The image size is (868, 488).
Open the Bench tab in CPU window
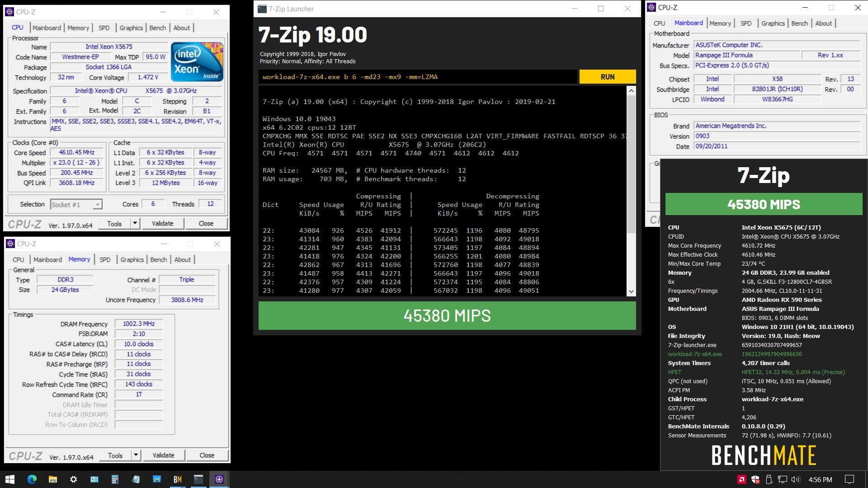[x=158, y=28]
